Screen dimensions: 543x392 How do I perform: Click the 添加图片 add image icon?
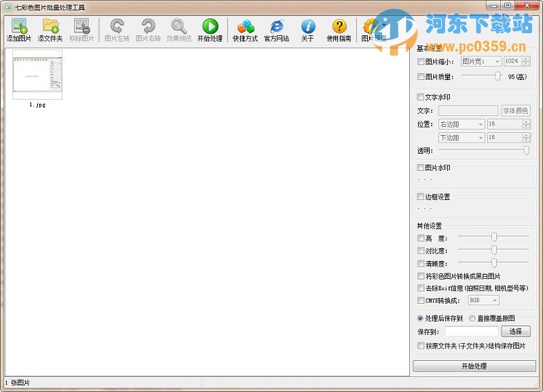click(18, 28)
